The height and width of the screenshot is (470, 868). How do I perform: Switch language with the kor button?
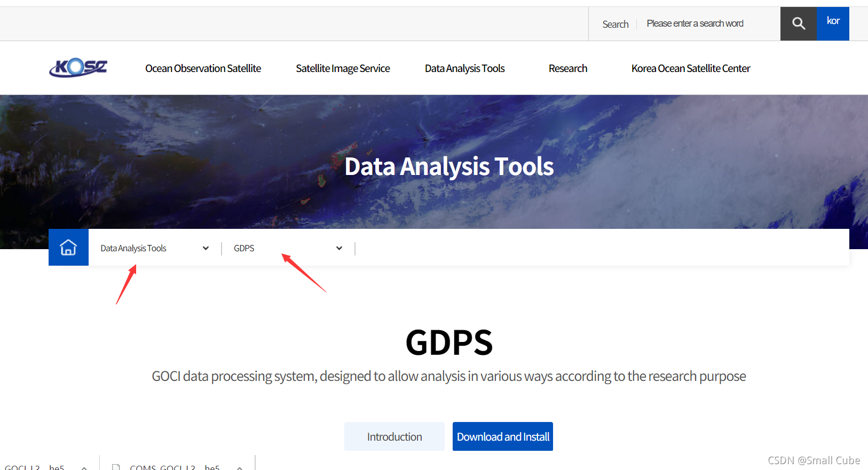point(833,23)
